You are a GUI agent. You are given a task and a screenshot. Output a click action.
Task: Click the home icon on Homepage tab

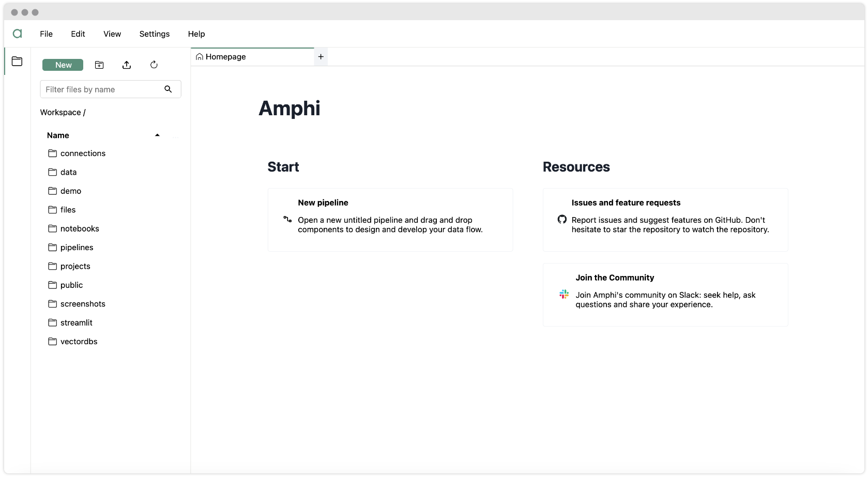tap(199, 57)
